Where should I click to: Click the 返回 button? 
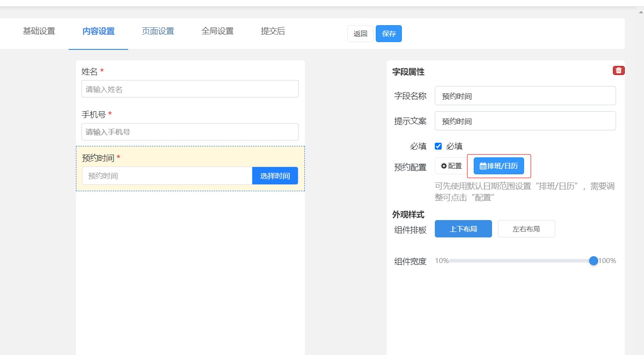pos(360,34)
